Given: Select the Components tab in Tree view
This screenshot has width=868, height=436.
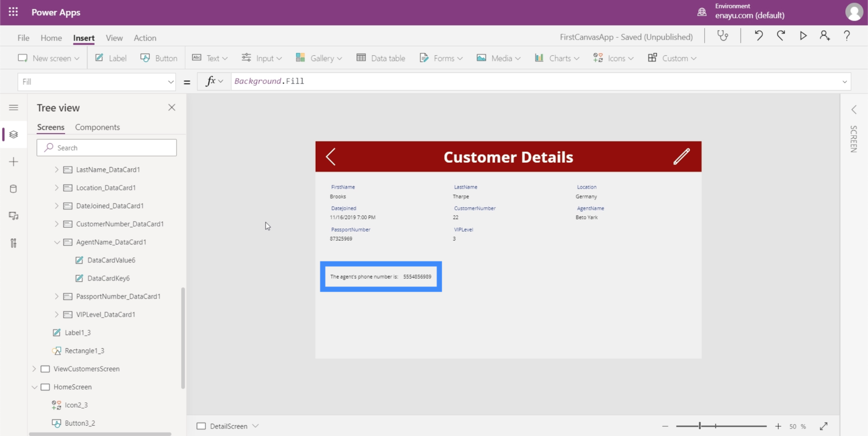Looking at the screenshot, I should pos(97,127).
